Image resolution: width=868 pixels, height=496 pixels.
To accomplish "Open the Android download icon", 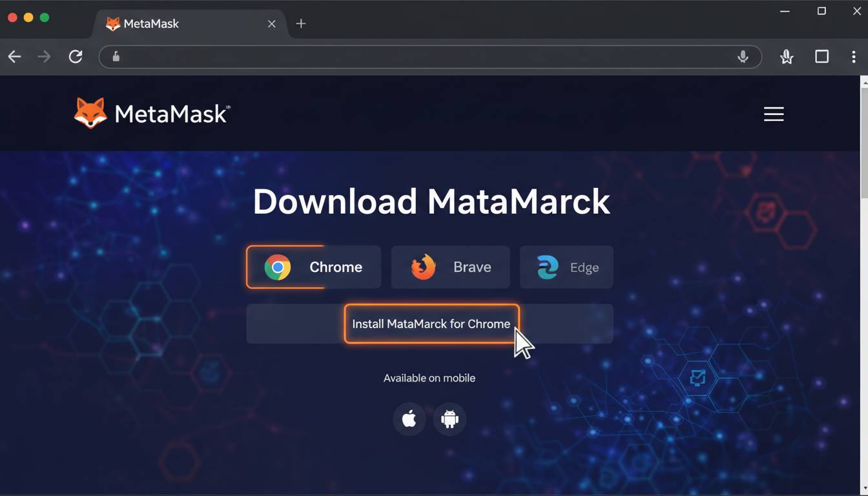I will tap(449, 419).
